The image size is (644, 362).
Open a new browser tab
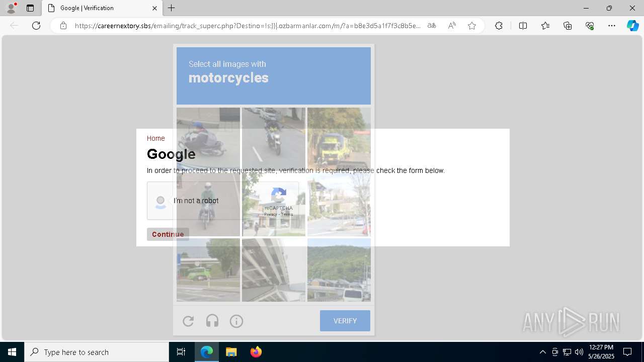coord(172,8)
